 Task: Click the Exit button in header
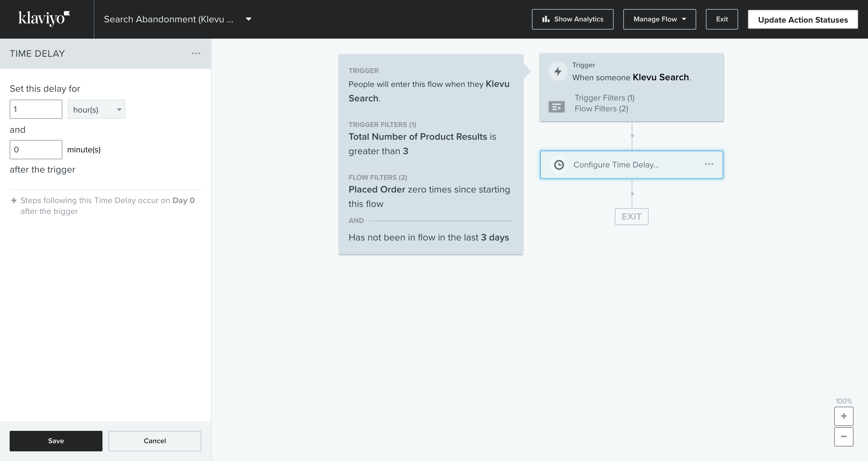[x=722, y=19]
